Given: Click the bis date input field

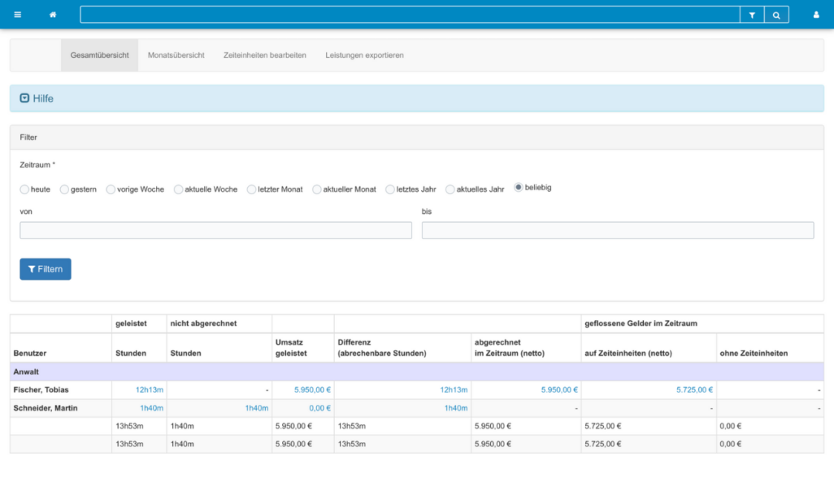Looking at the screenshot, I should (618, 230).
